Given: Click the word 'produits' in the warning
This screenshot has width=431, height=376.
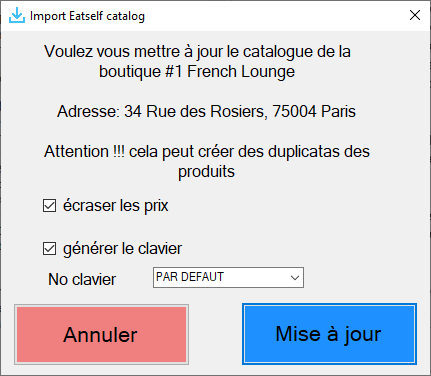Looking at the screenshot, I should (206, 172).
